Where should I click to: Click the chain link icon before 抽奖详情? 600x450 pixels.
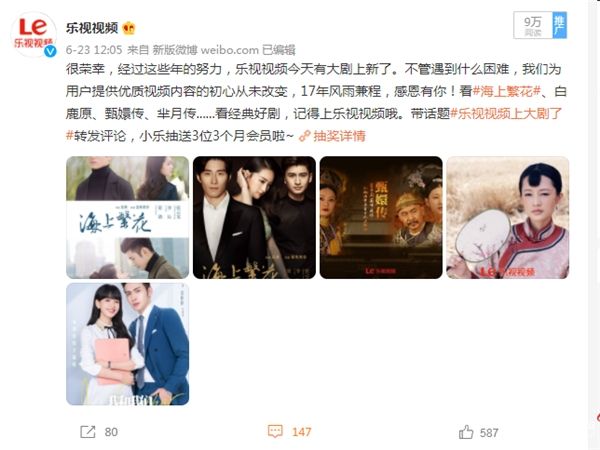(305, 136)
